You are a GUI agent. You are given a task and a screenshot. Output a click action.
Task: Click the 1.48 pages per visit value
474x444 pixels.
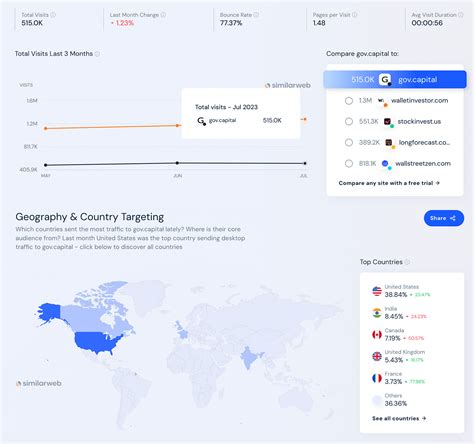[319, 23]
